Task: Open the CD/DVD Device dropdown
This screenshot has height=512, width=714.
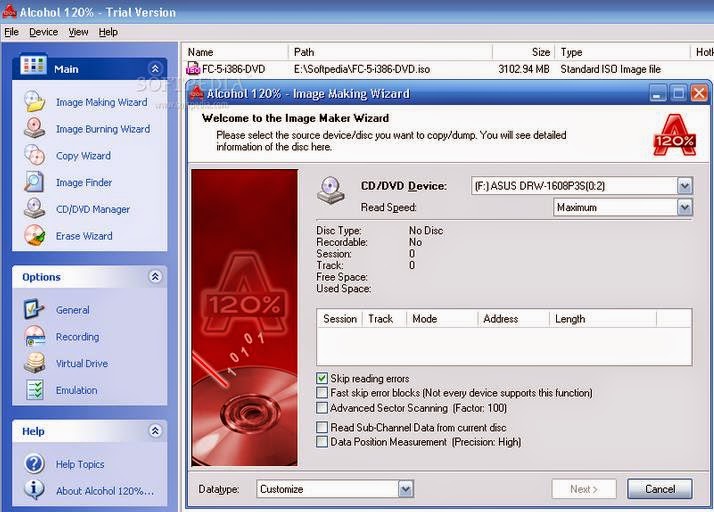Action: (684, 186)
